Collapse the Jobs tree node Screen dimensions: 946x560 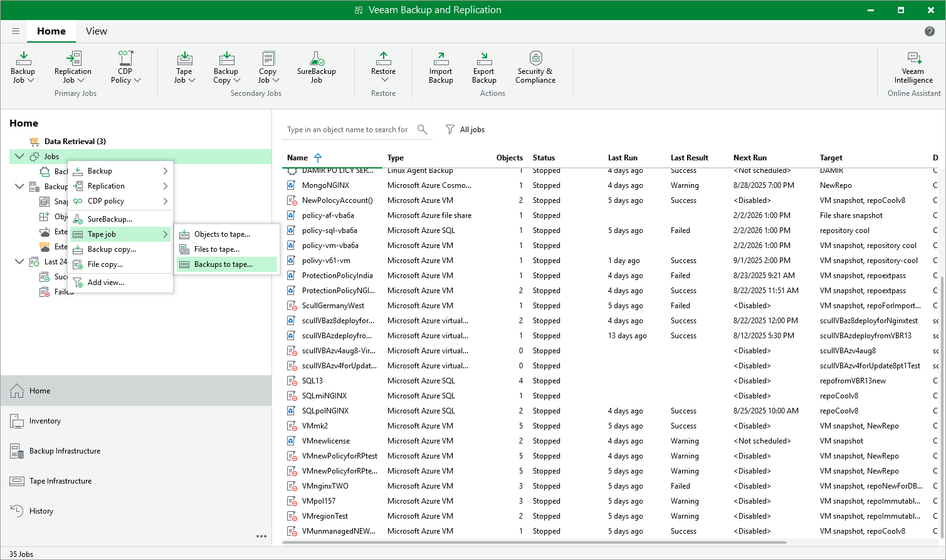[x=19, y=157]
